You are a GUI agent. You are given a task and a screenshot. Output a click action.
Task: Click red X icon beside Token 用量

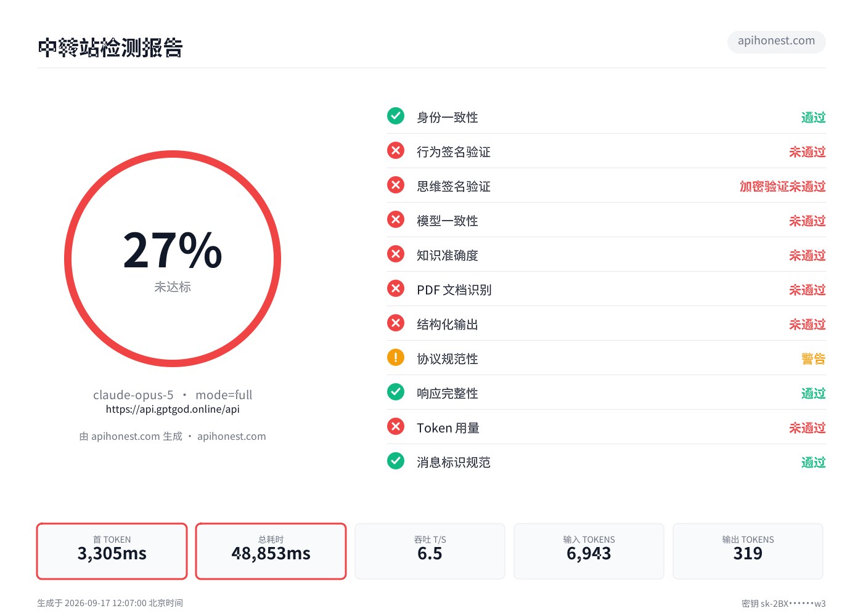396,426
